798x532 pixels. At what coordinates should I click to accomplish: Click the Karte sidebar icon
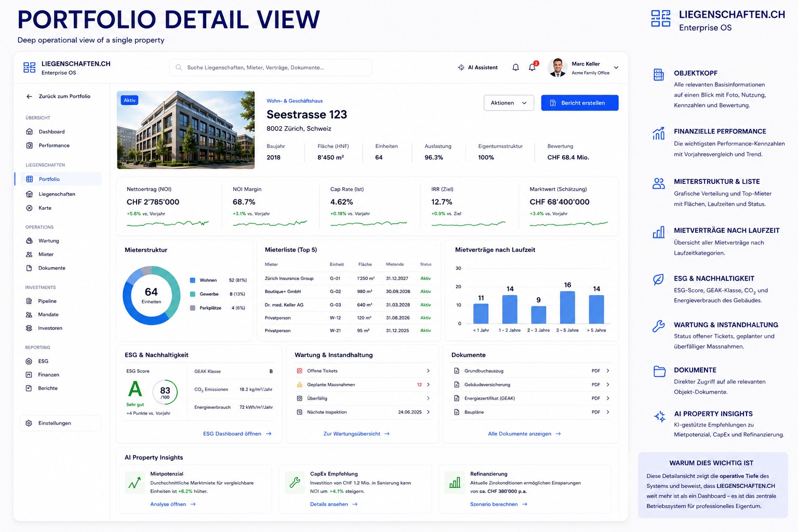click(29, 208)
